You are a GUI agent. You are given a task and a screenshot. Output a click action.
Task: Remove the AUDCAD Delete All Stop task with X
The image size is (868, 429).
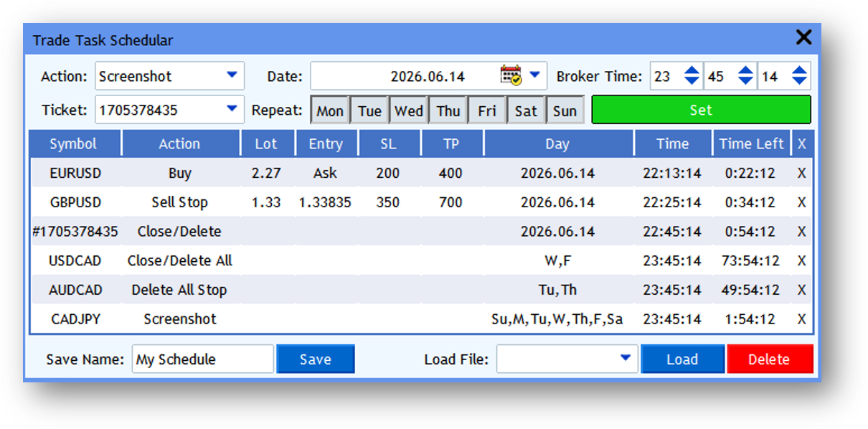802,290
